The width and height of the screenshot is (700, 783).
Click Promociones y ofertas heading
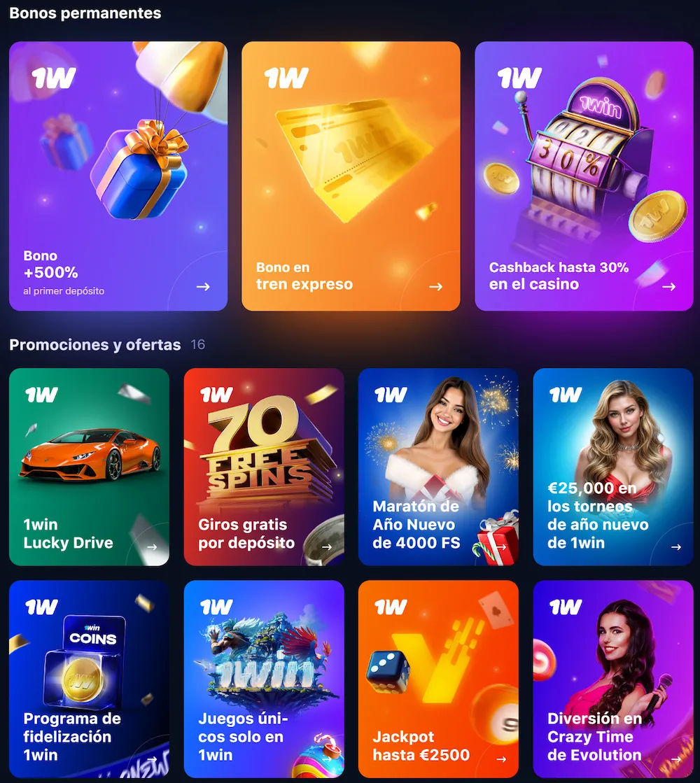coord(95,344)
